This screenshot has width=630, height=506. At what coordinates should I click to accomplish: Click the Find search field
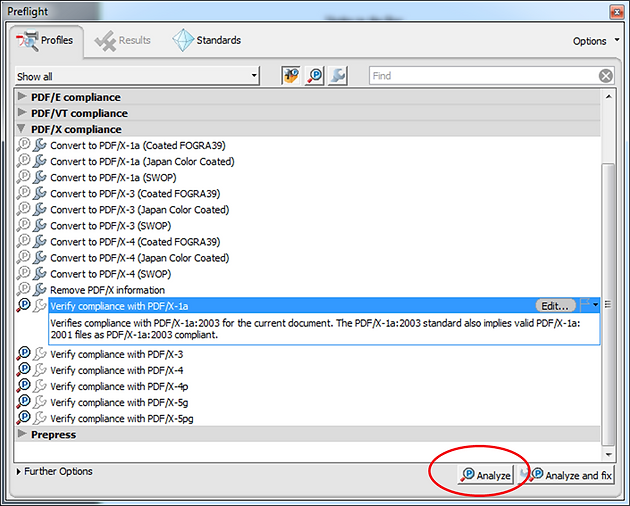click(483, 76)
